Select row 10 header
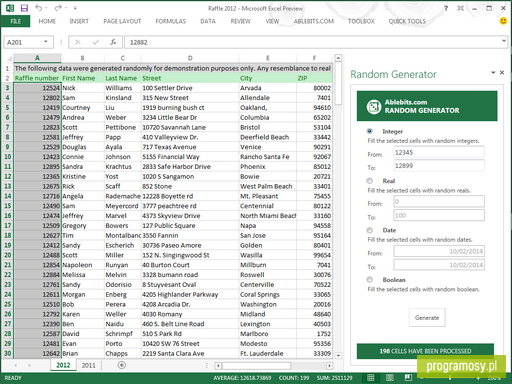 [x=7, y=157]
